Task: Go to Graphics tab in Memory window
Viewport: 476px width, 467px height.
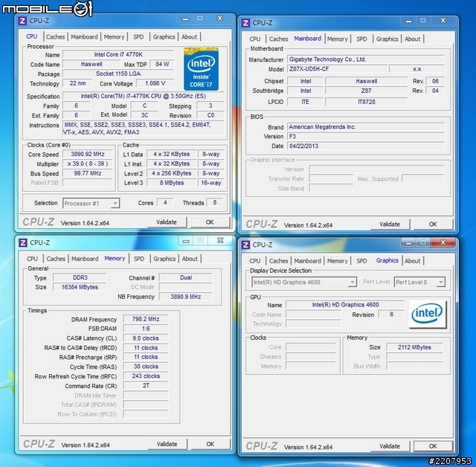Action: 164,259
